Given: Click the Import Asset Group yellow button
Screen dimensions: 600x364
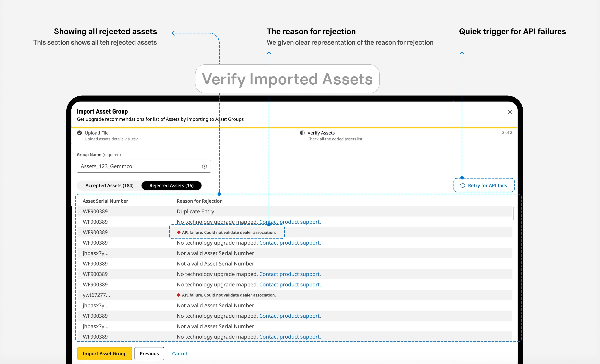Looking at the screenshot, I should coord(104,353).
